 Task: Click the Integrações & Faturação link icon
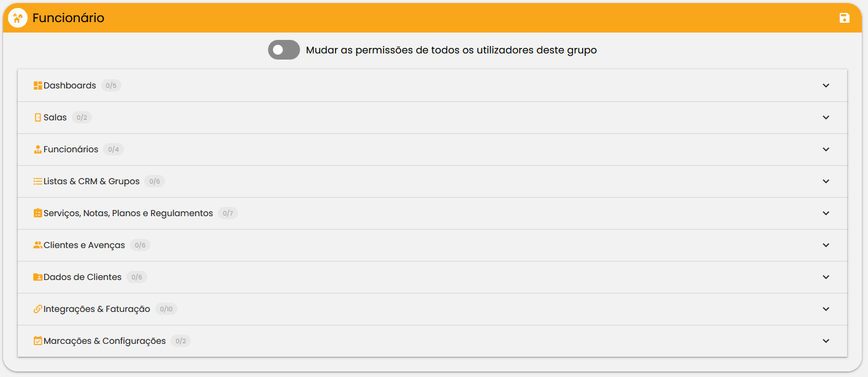click(x=37, y=309)
